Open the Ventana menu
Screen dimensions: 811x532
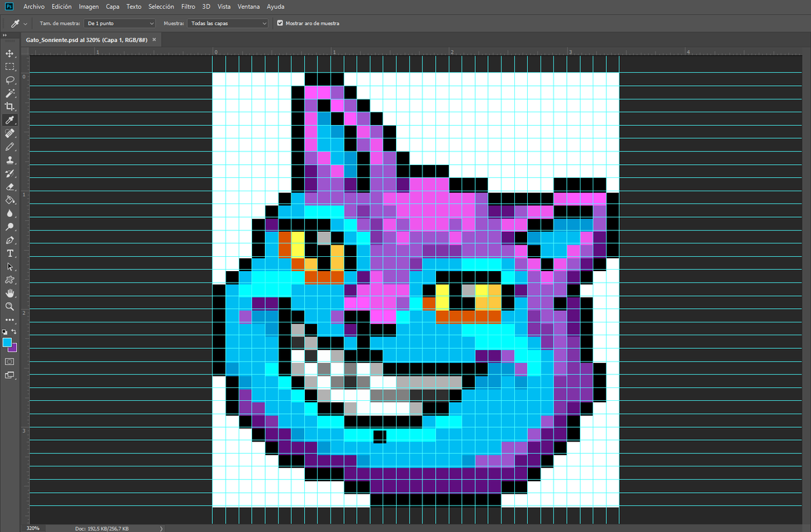pyautogui.click(x=249, y=6)
